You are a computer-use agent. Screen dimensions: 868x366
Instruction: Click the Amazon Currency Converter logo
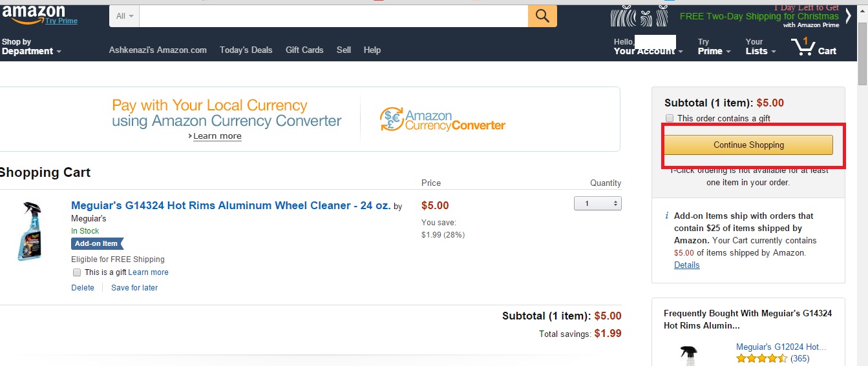443,119
